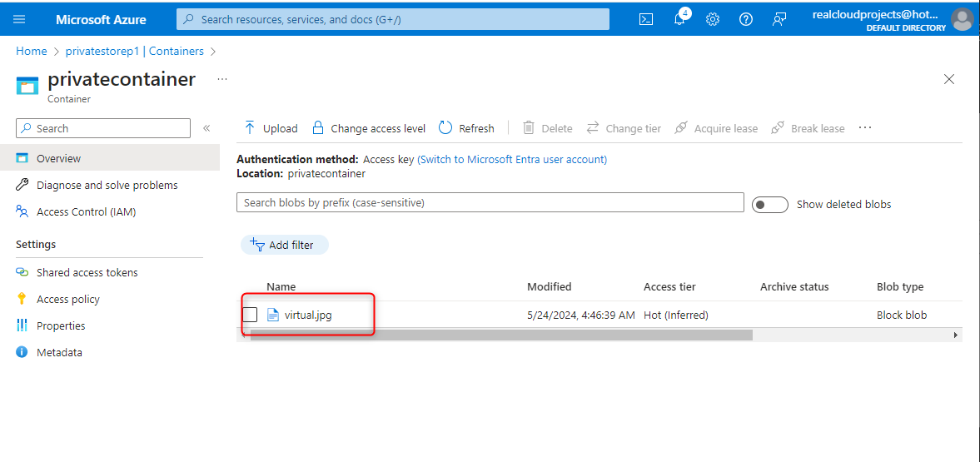Refresh the blob list
The height and width of the screenshot is (462, 980).
466,128
